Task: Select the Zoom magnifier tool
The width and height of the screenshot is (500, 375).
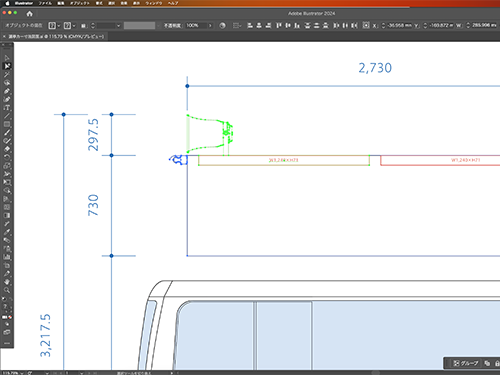Action: point(7,290)
